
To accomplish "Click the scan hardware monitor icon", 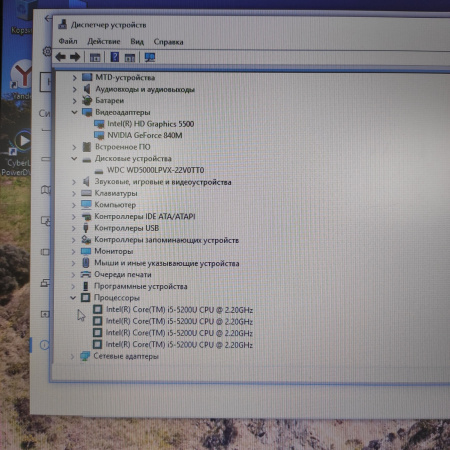I will [x=150, y=57].
